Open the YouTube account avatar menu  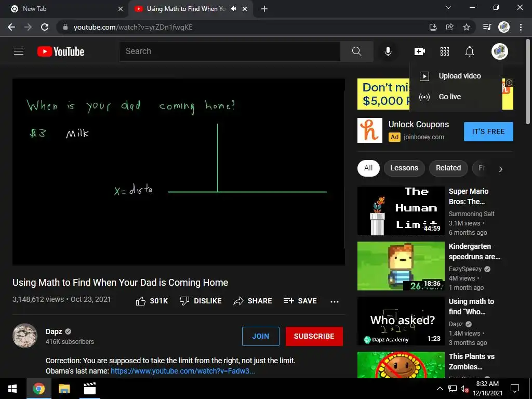pos(500,51)
